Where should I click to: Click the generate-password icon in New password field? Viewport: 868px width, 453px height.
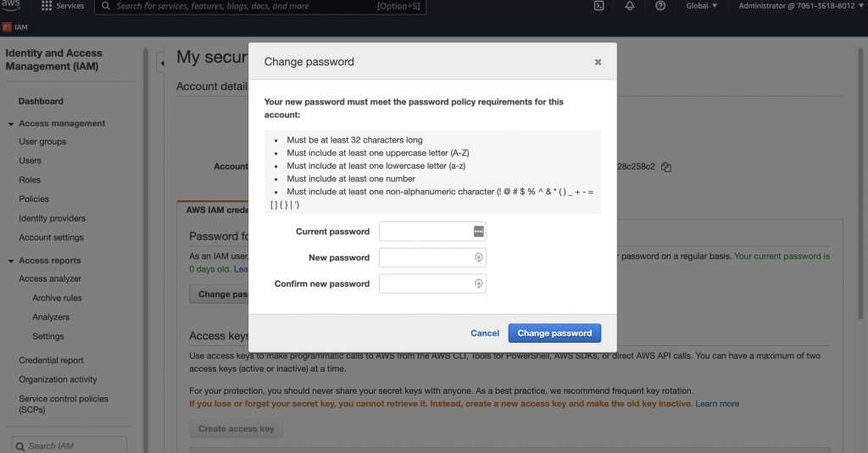(478, 258)
